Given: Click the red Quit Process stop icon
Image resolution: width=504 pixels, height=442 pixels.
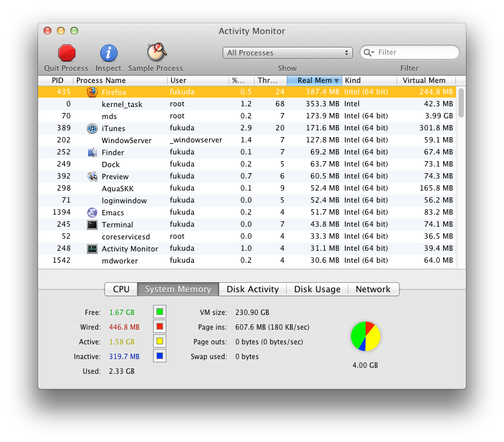Looking at the screenshot, I should 67,53.
